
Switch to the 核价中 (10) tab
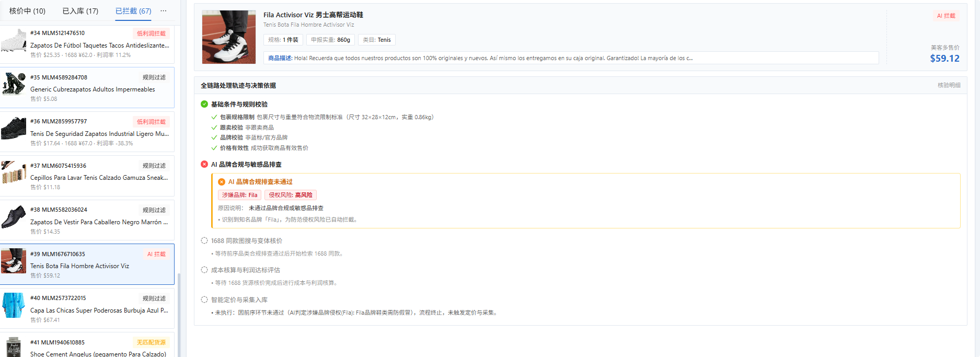tap(27, 11)
